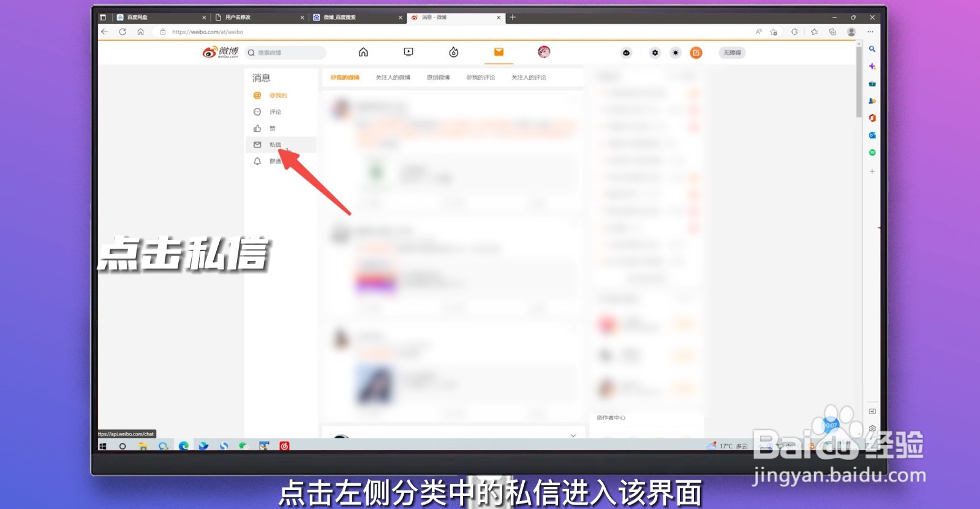Switch the light/dark theme sun icon
The width and height of the screenshot is (980, 509).
[676, 53]
